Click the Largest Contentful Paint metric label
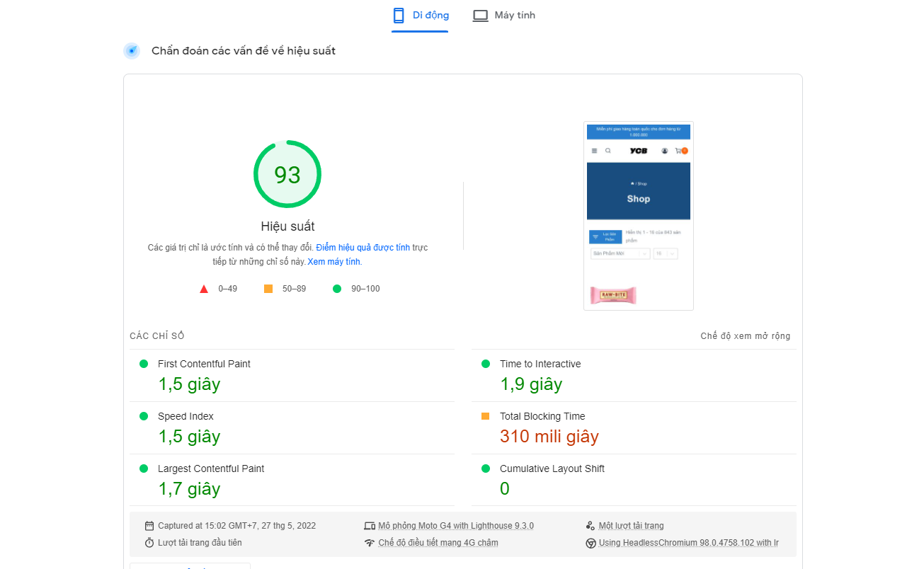This screenshot has width=924, height=569. (x=211, y=469)
